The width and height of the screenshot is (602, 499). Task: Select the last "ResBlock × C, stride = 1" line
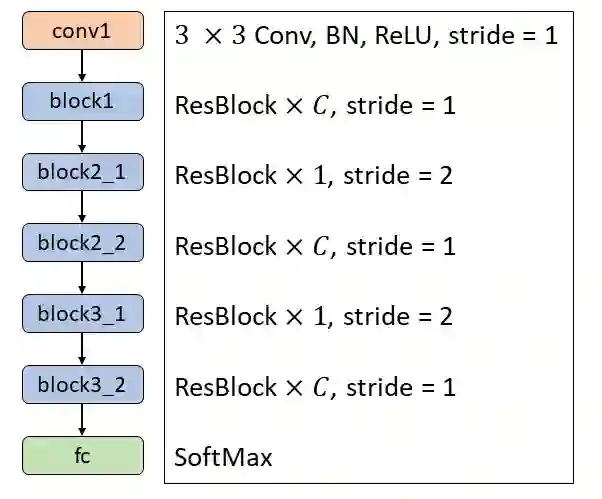tap(315, 387)
